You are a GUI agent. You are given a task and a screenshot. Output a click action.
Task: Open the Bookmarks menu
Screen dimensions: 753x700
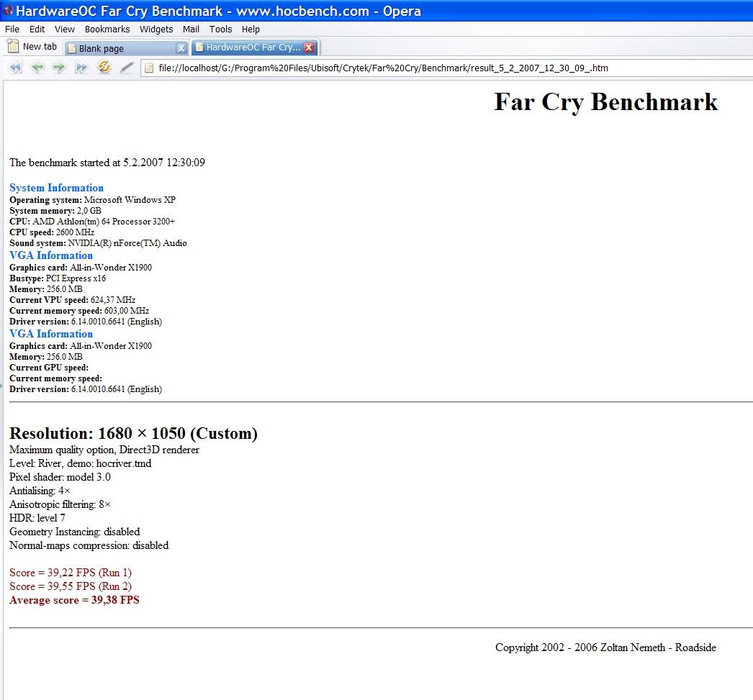tap(107, 29)
